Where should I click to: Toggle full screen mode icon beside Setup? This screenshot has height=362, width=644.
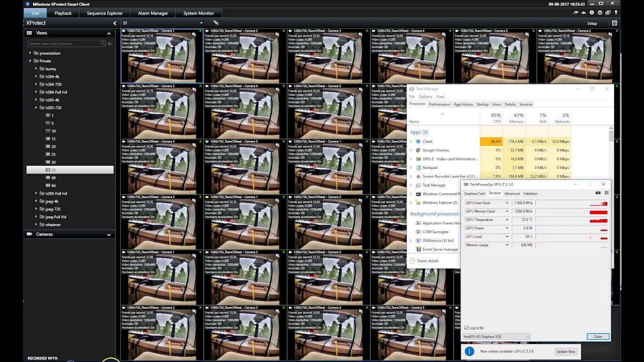(614, 23)
